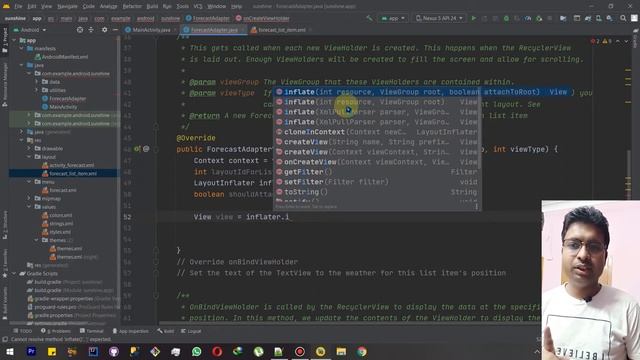Collapse the values folder
Image resolution: width=640 pixels, height=360 pixels.
point(29,207)
